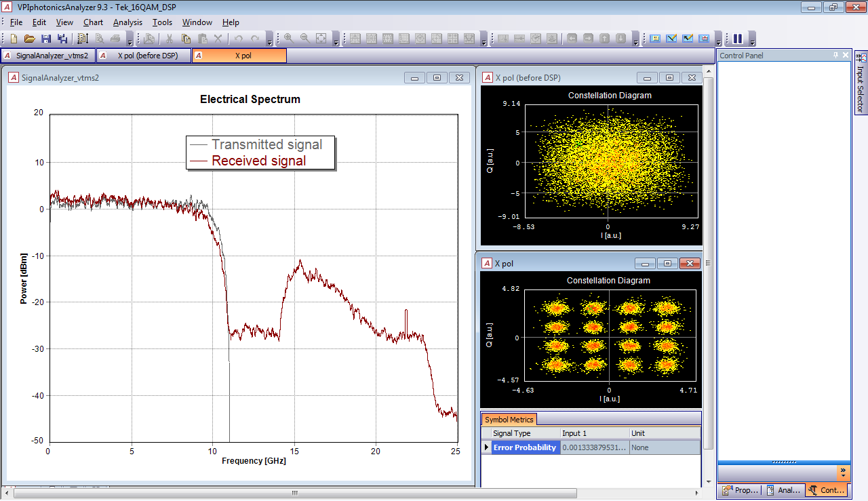This screenshot has height=501, width=868.
Task: Click the Zoom to Fit icon
Action: point(321,39)
